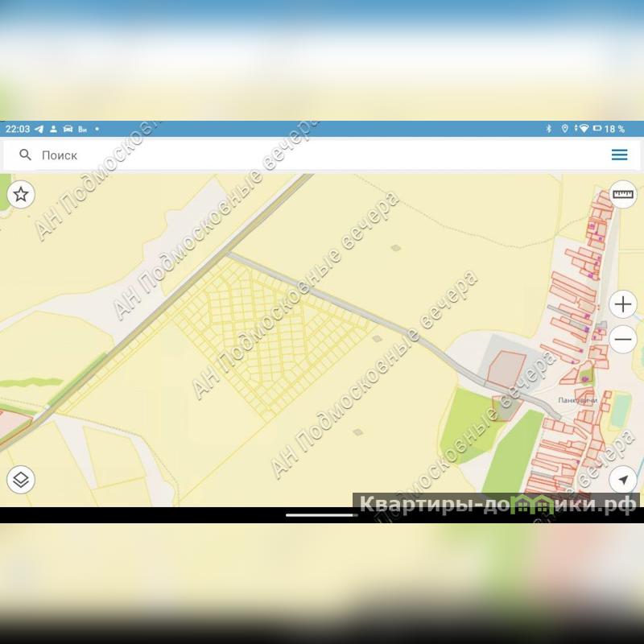Tap the Telegram notification icon in status bar
This screenshot has height=644, width=644.
[39, 129]
